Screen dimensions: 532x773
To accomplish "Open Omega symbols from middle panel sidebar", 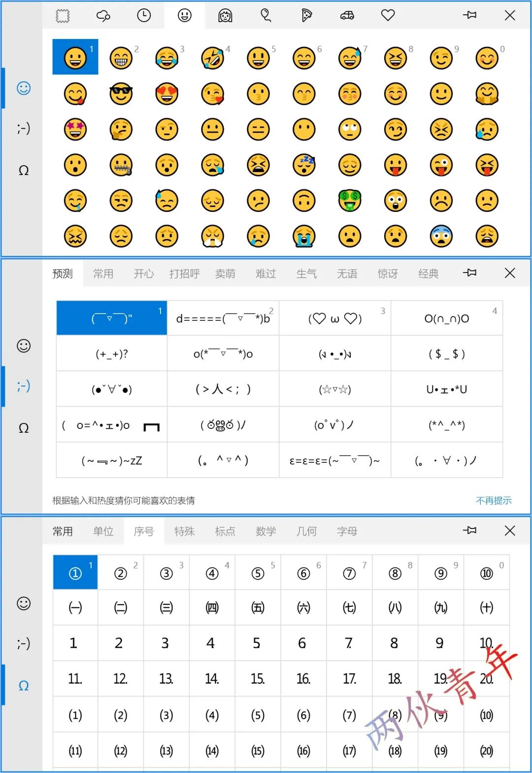I will pyautogui.click(x=24, y=428).
